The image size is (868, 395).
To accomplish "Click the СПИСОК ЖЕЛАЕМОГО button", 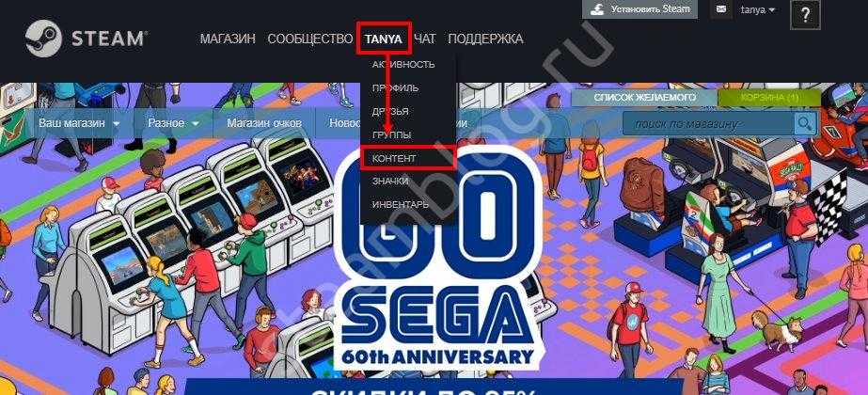I will pos(644,98).
